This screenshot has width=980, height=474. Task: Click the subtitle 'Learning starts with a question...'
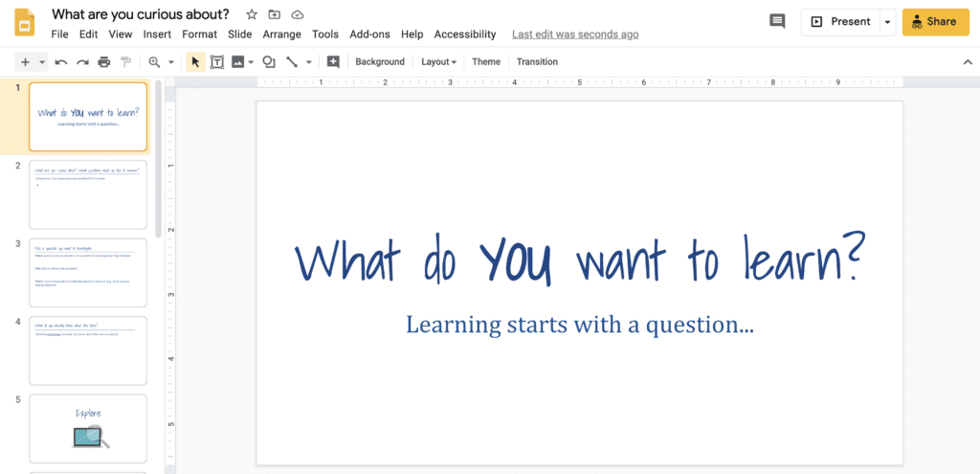(x=579, y=325)
